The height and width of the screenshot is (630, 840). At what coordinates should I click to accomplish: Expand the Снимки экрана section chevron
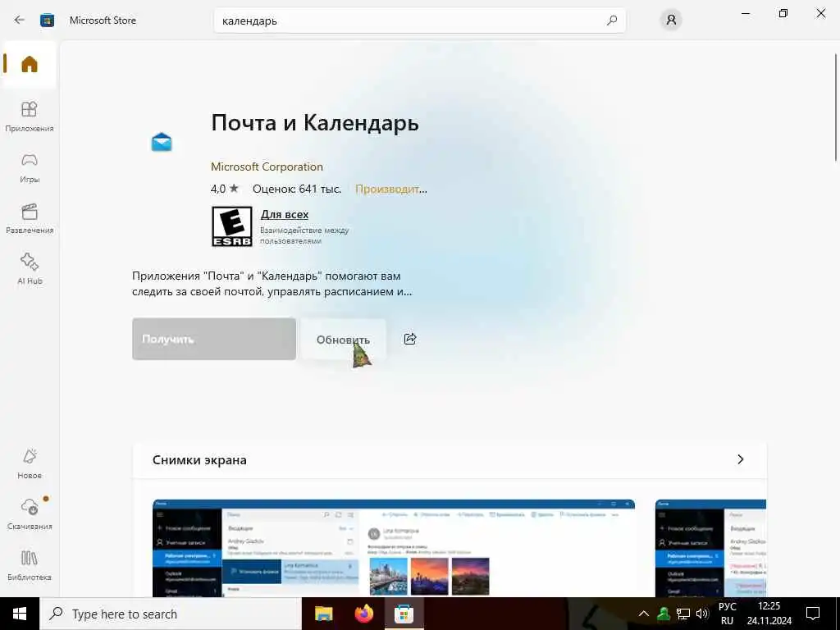point(741,459)
